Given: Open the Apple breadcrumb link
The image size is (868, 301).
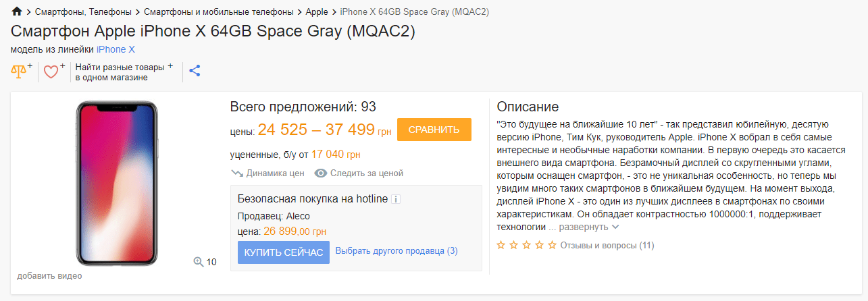Looking at the screenshot, I should click(x=317, y=12).
